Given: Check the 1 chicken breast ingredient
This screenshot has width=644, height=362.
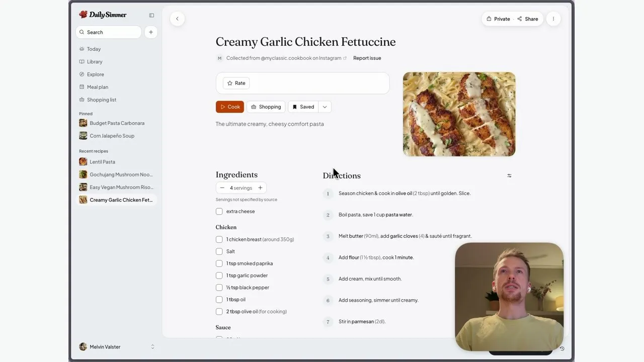Looking at the screenshot, I should pos(219,240).
